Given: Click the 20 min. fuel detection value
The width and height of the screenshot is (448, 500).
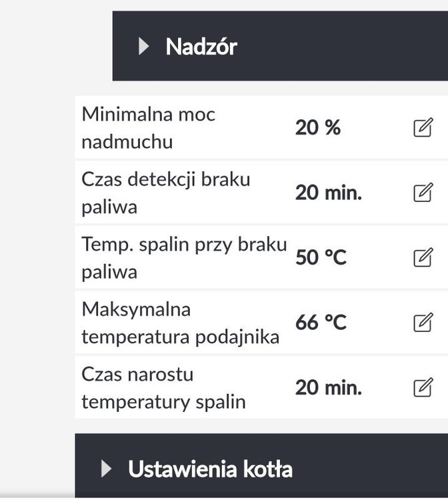Looking at the screenshot, I should click(x=329, y=193).
